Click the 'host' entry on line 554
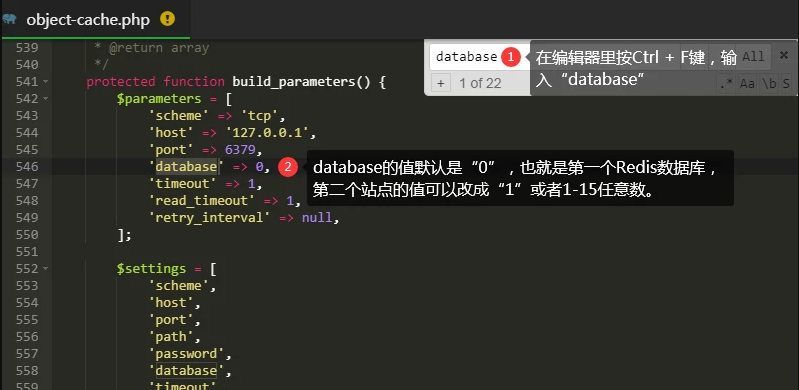The height and width of the screenshot is (390, 799). click(171, 303)
